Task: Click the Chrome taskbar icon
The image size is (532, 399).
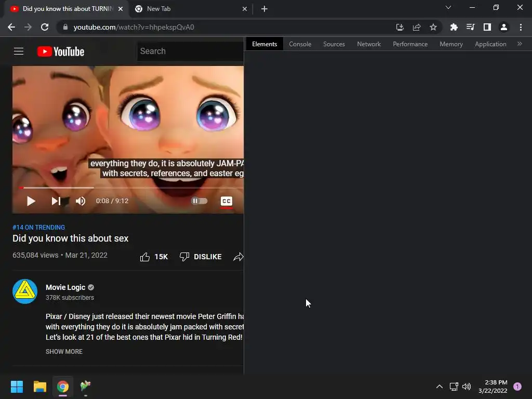Action: 63,387
